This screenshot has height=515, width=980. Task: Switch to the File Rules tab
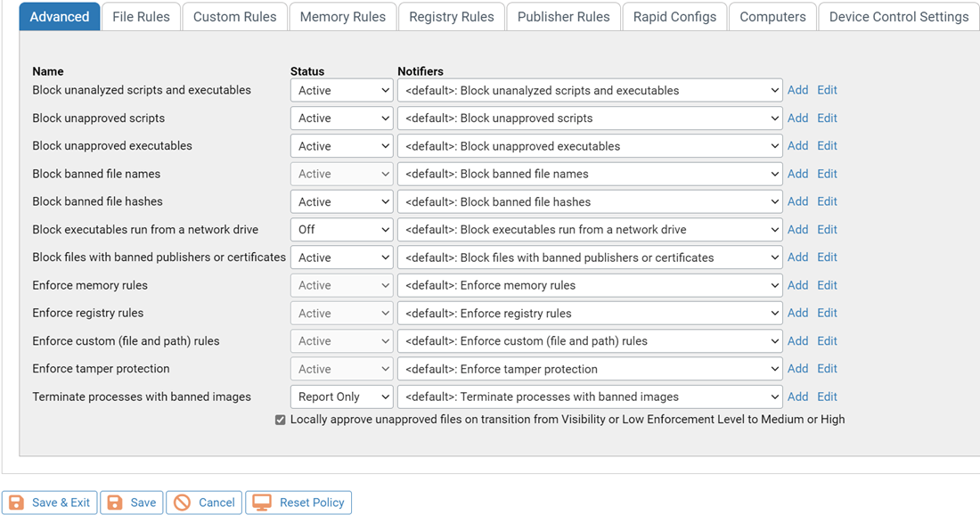click(x=140, y=16)
